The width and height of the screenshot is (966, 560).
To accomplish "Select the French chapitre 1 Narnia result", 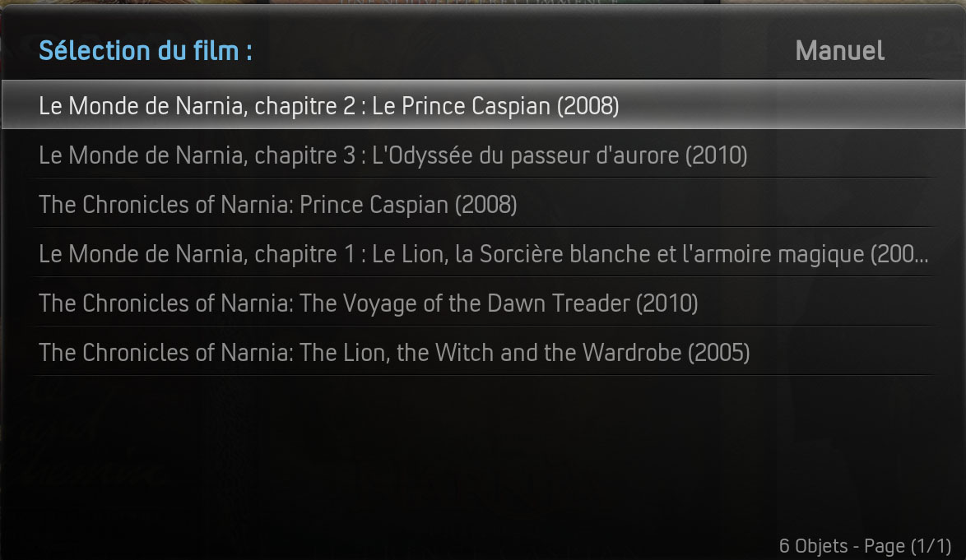I will 483,254.
